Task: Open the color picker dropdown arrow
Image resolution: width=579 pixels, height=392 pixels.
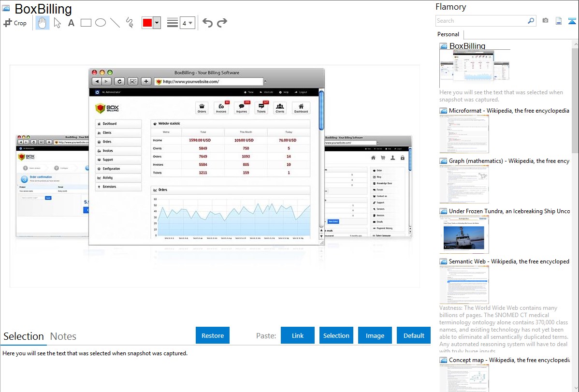Action: (157, 23)
